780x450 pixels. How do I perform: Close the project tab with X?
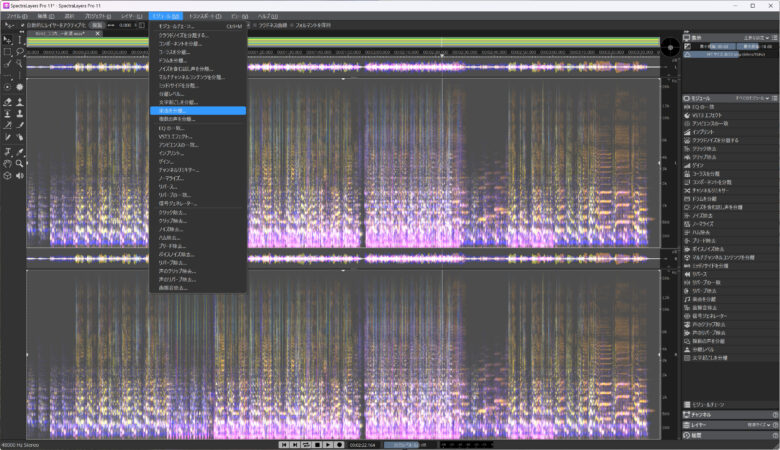click(x=98, y=34)
